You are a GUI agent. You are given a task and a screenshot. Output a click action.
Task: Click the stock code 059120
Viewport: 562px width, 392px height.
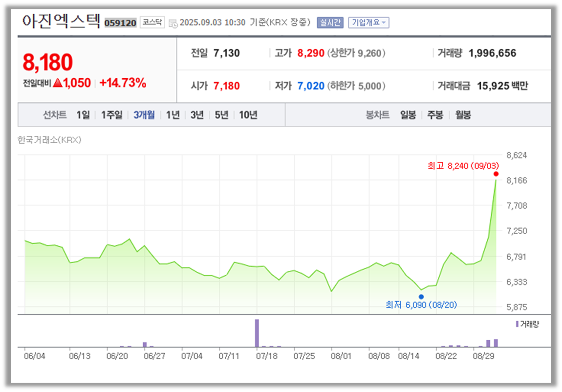click(x=120, y=23)
